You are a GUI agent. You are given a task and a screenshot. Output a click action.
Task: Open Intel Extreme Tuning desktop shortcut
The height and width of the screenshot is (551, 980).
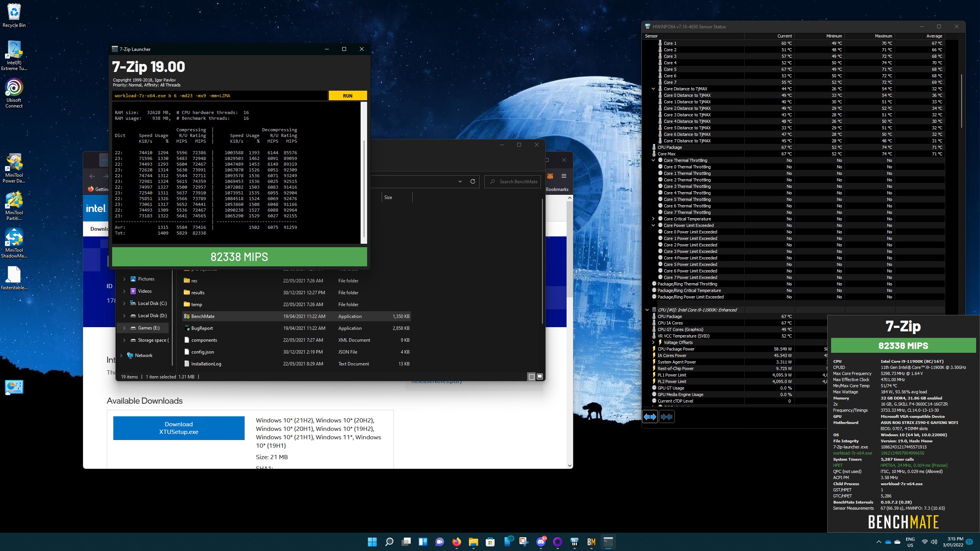pyautogui.click(x=14, y=56)
